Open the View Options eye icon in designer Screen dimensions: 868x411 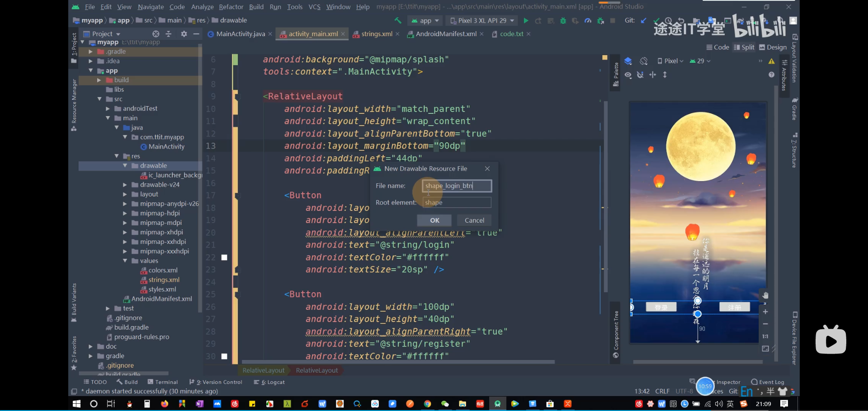[628, 75]
